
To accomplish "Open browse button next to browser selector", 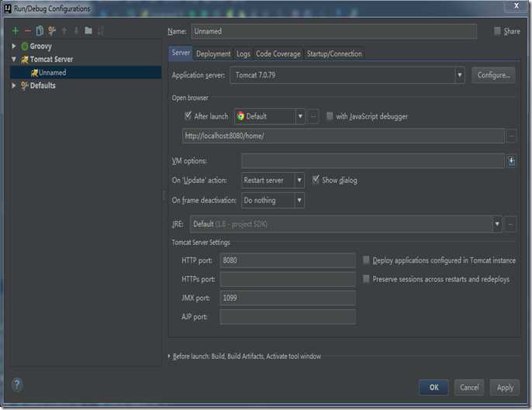I will pos(313,116).
